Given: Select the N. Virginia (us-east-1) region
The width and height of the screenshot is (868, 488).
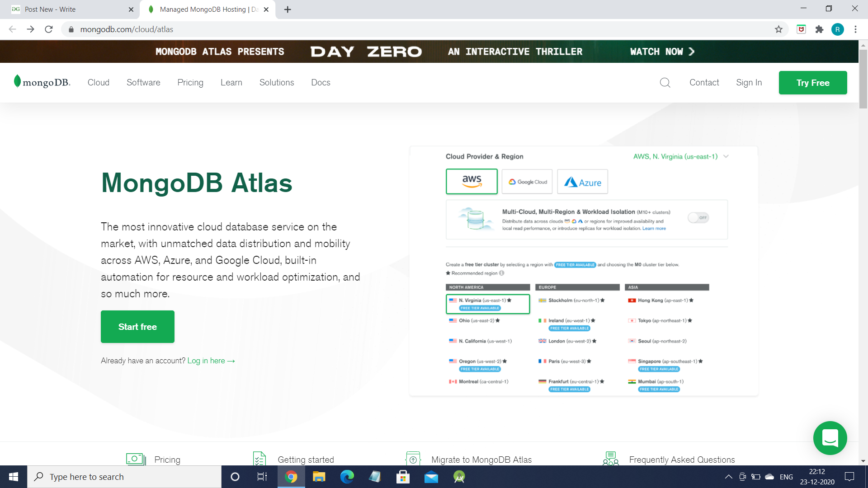Looking at the screenshot, I should tap(488, 304).
